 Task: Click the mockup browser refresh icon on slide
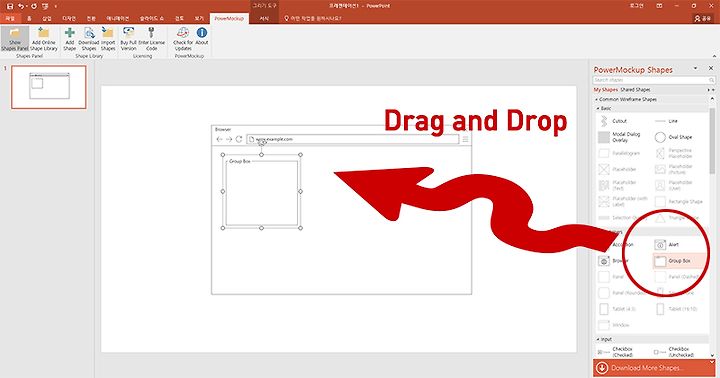(x=239, y=139)
